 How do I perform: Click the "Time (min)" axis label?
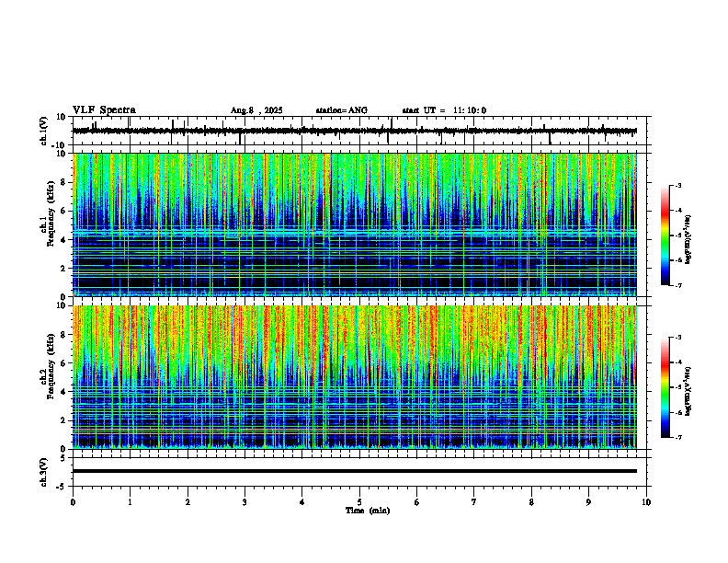(368, 511)
